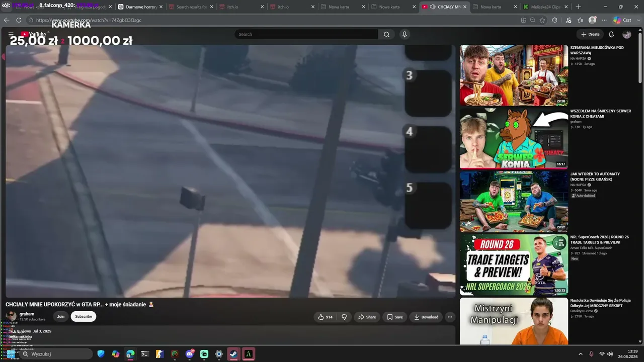Share the video with the Share button

click(367, 317)
